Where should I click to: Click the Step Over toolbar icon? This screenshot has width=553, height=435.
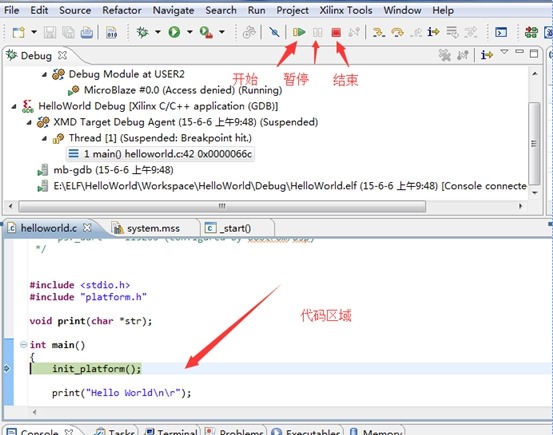tap(397, 32)
